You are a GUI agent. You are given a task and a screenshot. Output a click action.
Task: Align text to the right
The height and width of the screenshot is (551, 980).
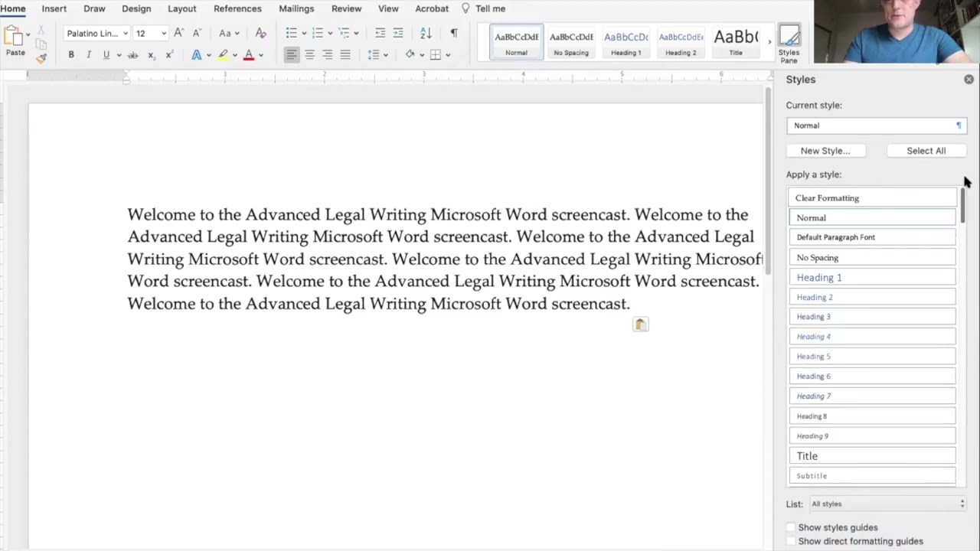pyautogui.click(x=327, y=55)
